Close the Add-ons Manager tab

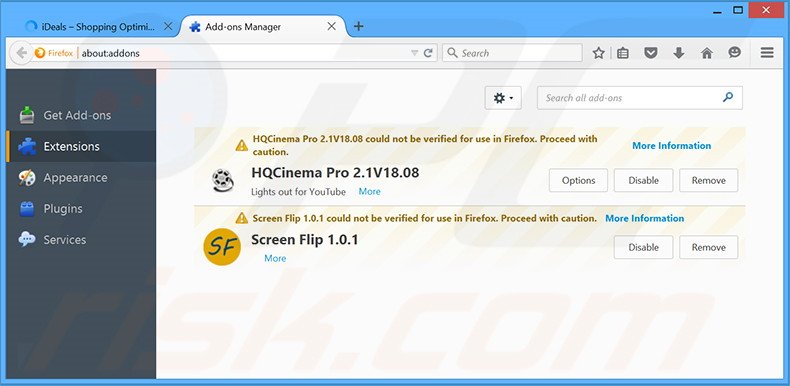coord(332,26)
